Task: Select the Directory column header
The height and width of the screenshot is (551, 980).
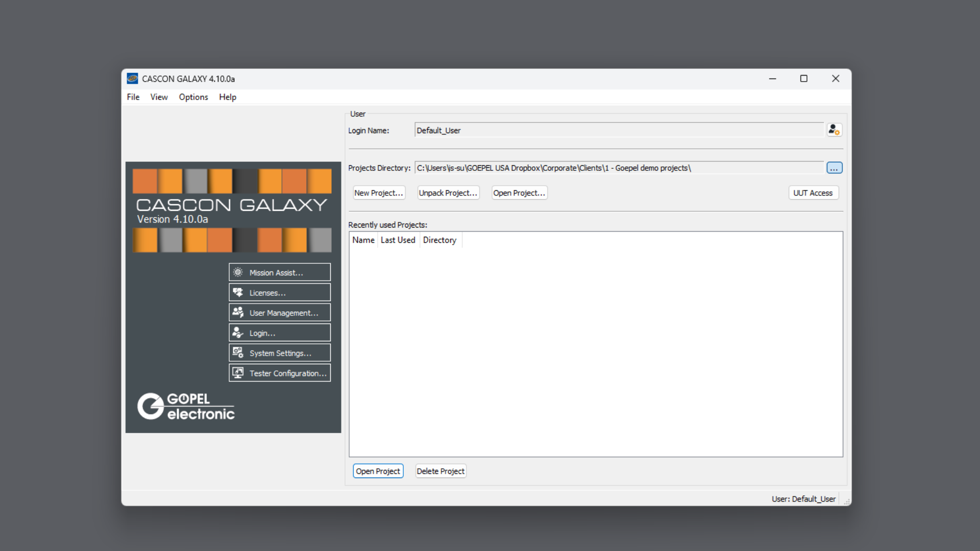Action: pos(439,239)
